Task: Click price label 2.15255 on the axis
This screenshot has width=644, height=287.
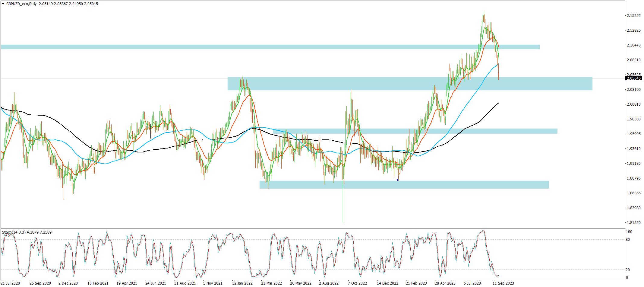Action: click(x=634, y=16)
